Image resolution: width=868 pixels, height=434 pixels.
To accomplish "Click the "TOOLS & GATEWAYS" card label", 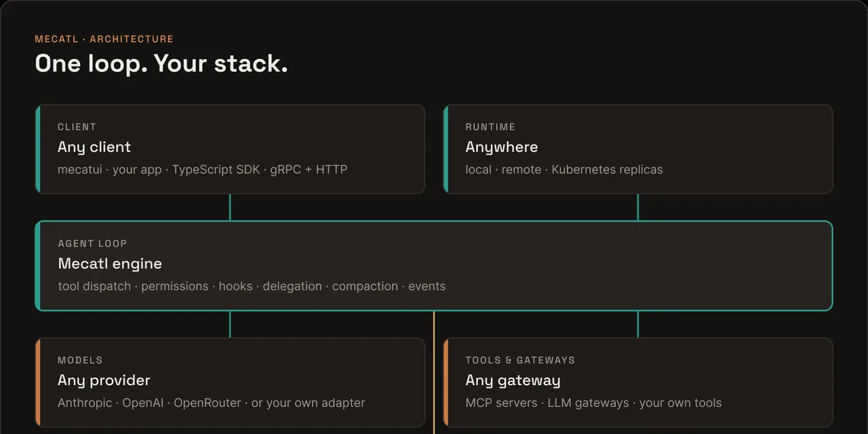I will 520,360.
